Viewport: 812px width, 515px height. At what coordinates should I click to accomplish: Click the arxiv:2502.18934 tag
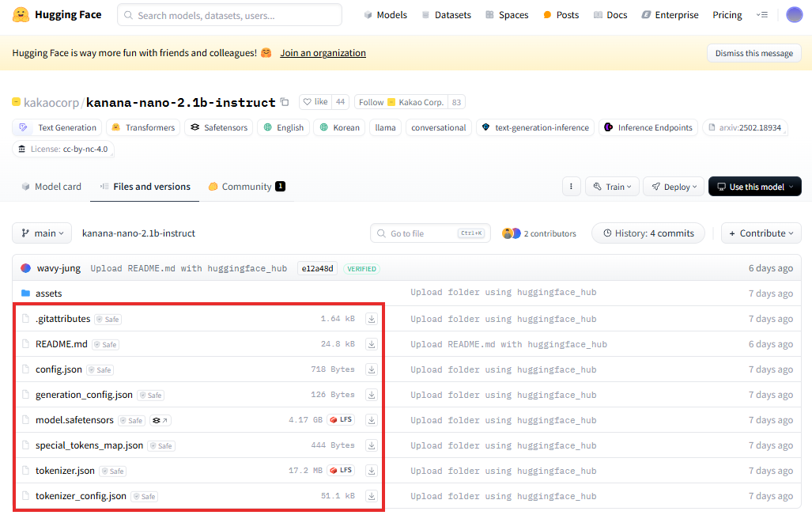745,127
